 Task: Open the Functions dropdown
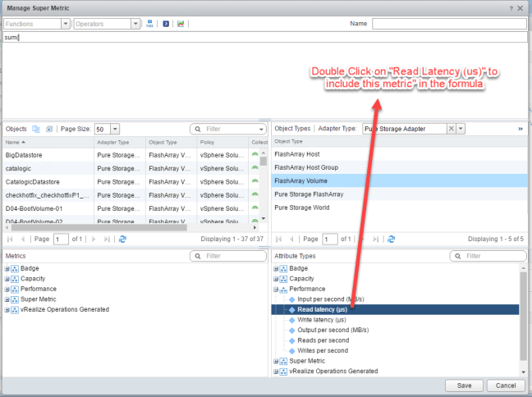pos(65,24)
